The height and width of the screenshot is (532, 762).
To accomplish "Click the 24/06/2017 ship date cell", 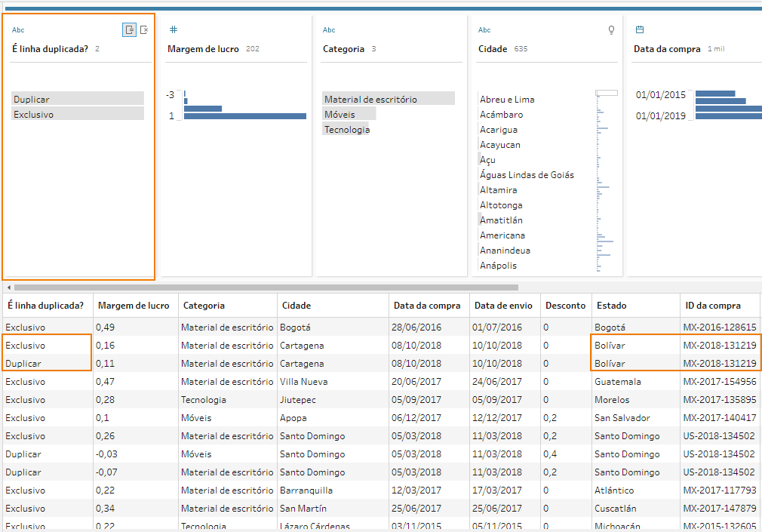I will [505, 382].
